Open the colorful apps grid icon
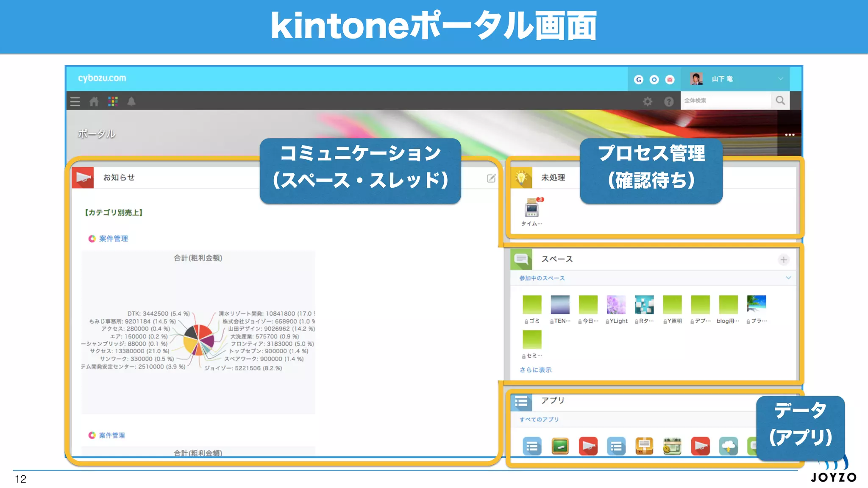The height and width of the screenshot is (488, 868). click(113, 101)
